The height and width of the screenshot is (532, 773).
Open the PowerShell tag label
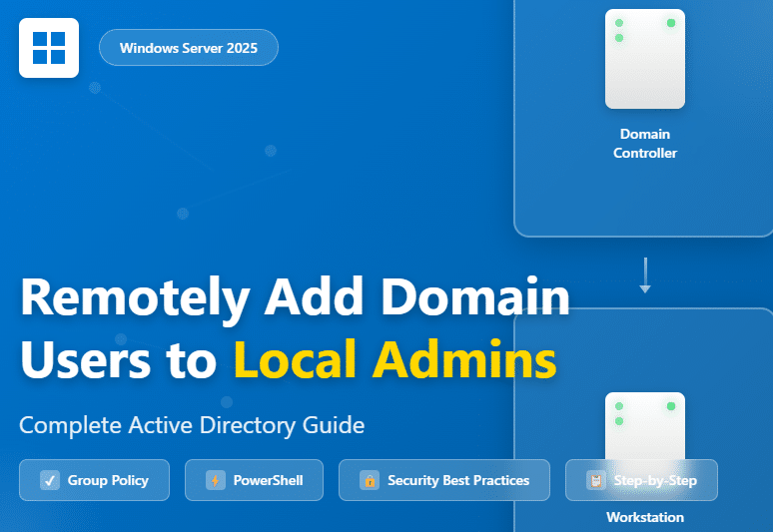268,480
